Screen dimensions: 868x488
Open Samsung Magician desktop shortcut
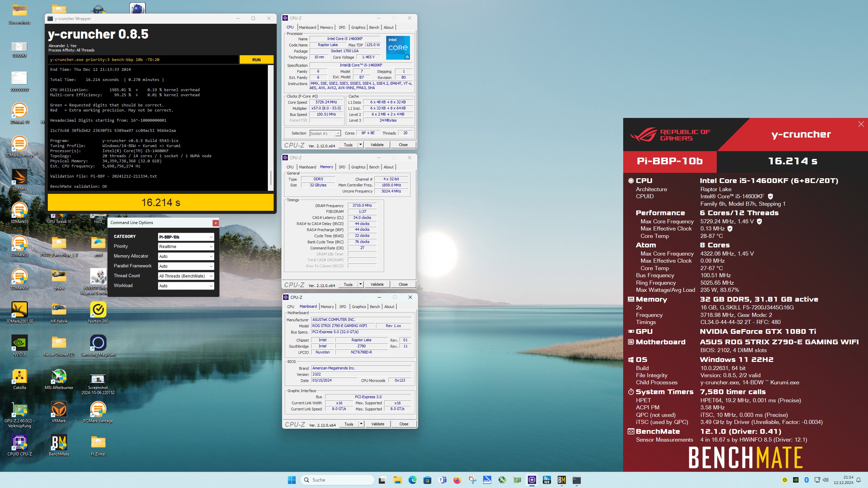tap(98, 346)
